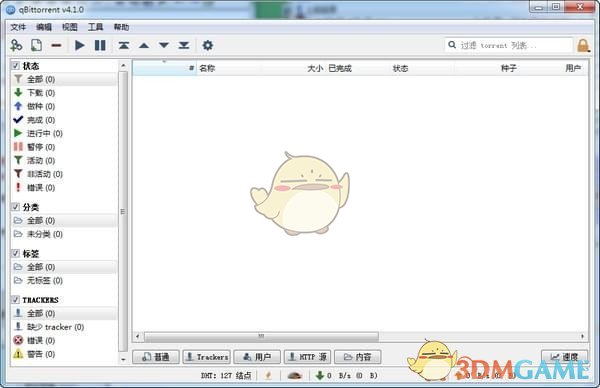Open options via the gear icon
Viewport: 600px width, 388px height.
coord(207,46)
